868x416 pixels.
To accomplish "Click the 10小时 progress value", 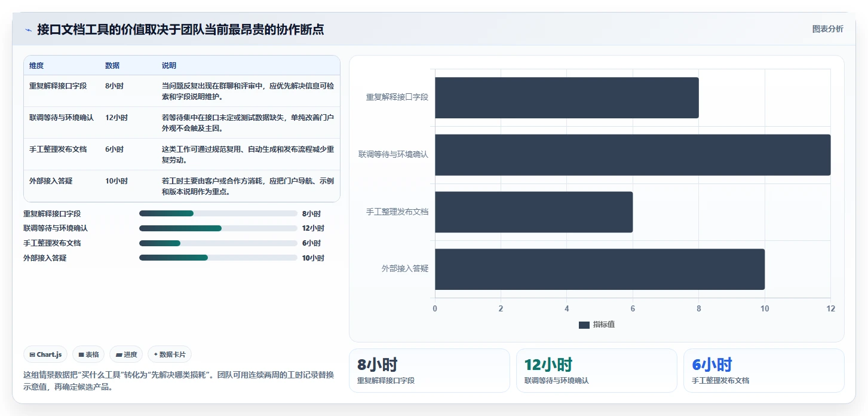I will (x=313, y=258).
